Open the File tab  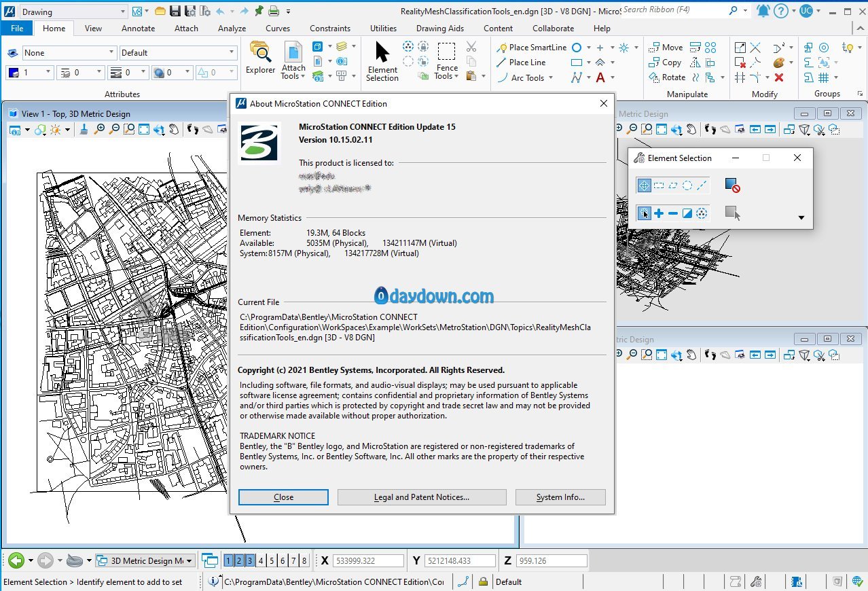coord(17,29)
